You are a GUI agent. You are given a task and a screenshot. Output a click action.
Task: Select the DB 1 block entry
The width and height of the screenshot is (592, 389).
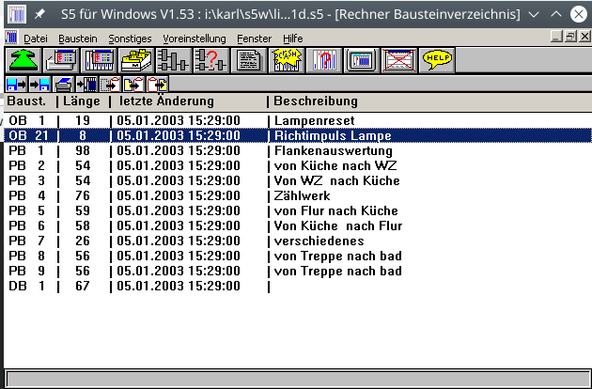(298, 286)
